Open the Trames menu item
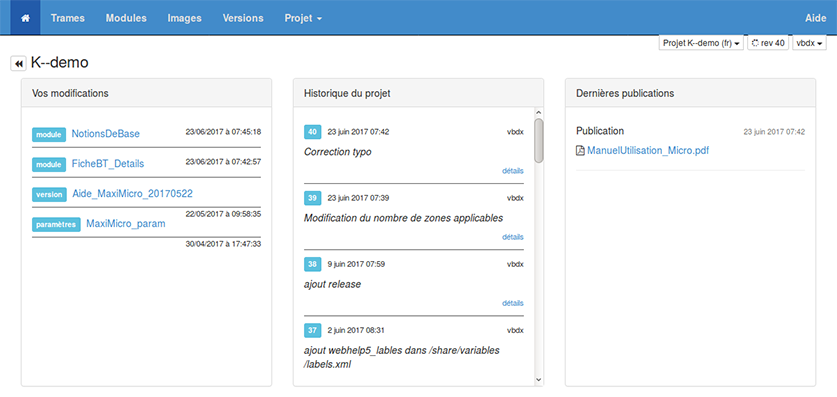The height and width of the screenshot is (397, 837). click(x=68, y=18)
